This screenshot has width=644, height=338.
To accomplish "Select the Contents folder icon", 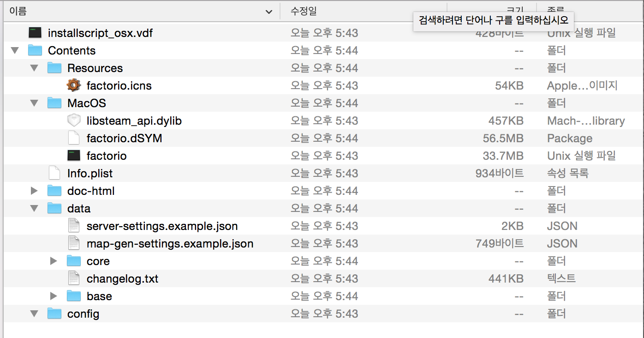I will 35,50.
